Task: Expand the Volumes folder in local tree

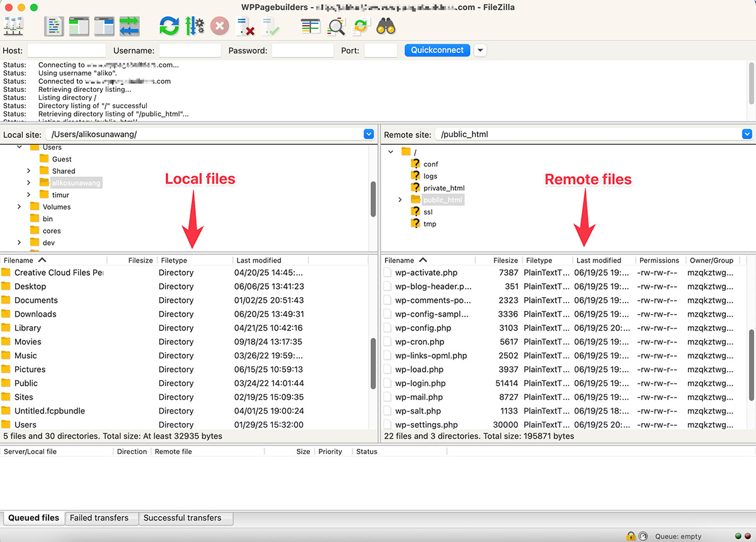Action: pos(20,206)
